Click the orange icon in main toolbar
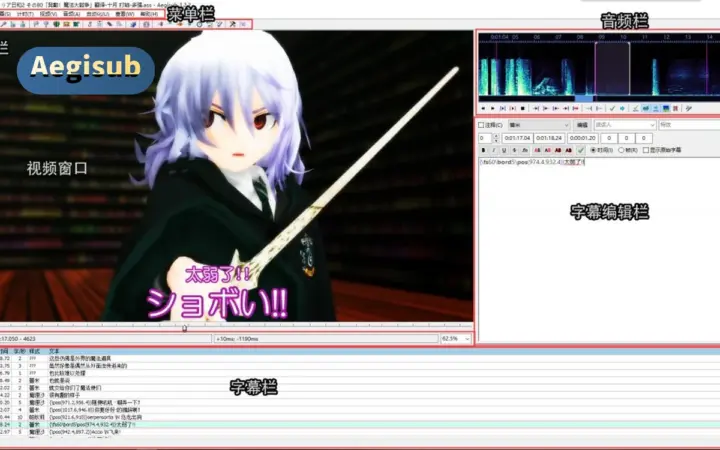This screenshot has height=450, width=720. [x=66, y=24]
